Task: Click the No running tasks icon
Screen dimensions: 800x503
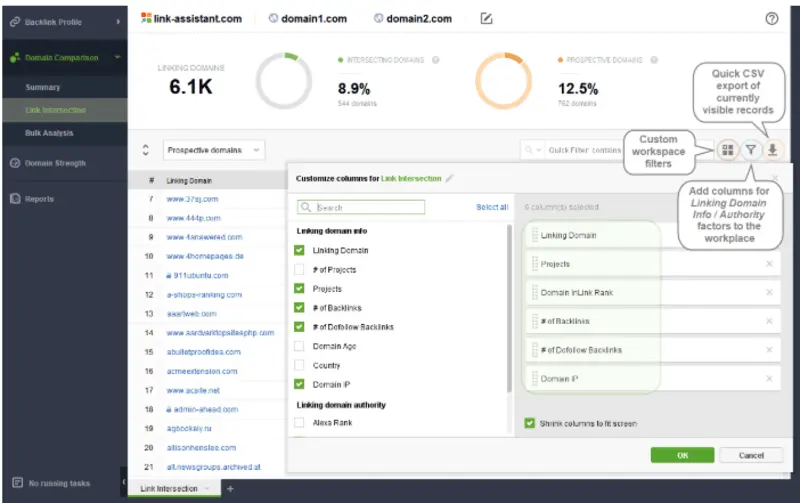Action: [x=17, y=483]
